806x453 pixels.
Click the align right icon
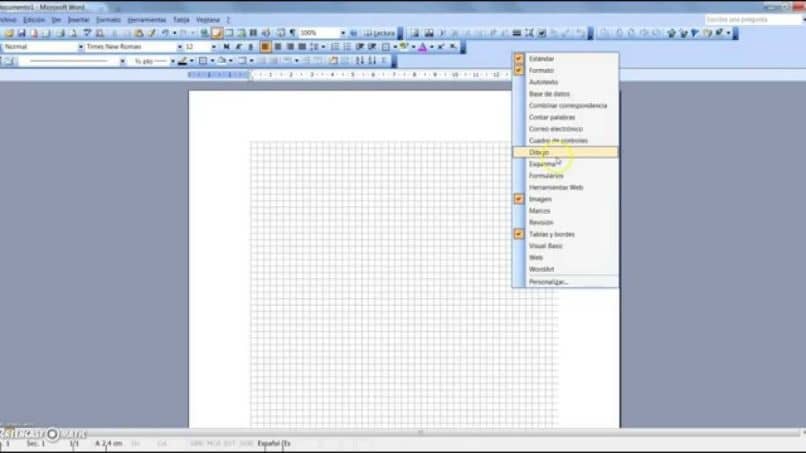pos(290,47)
